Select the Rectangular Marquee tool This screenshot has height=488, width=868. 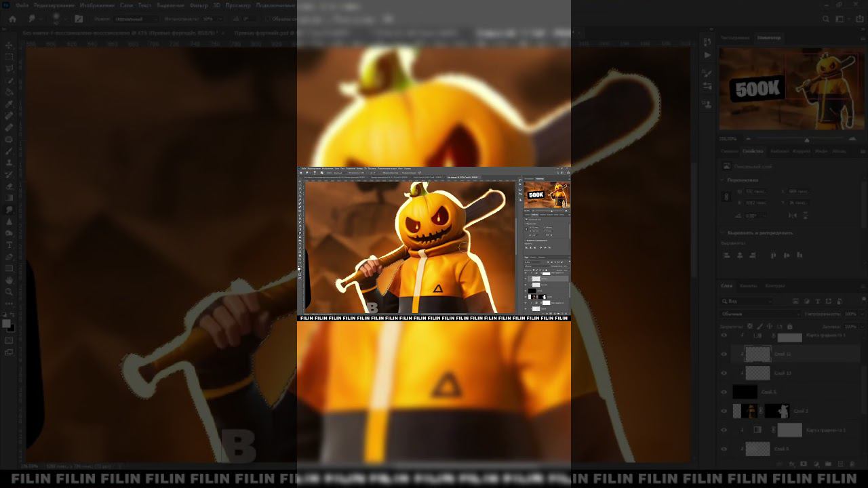9,58
